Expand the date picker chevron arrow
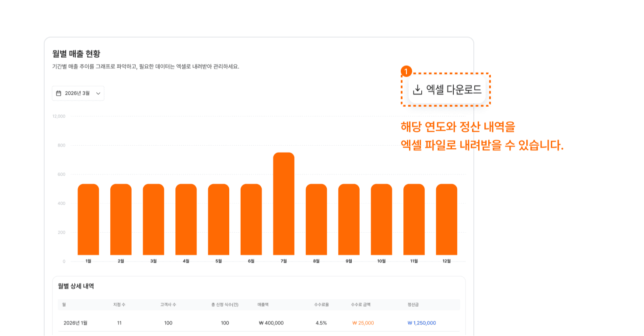The height and width of the screenshot is (336, 644). tap(98, 93)
